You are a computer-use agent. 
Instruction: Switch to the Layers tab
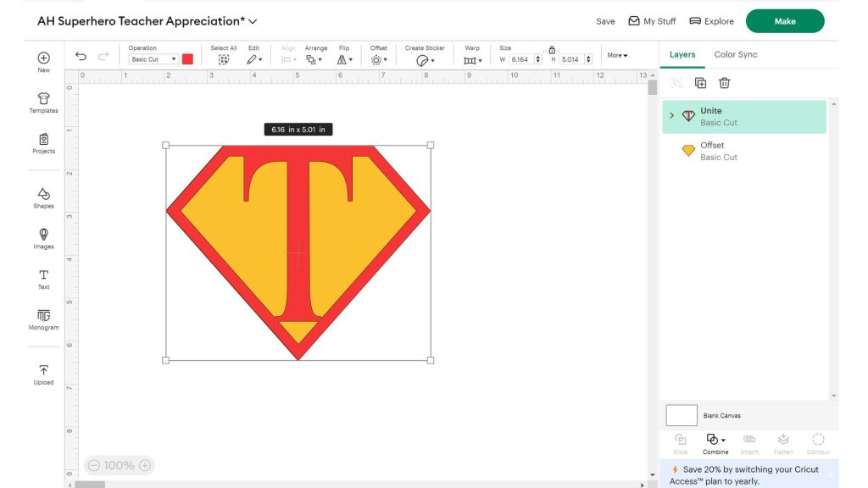tap(682, 54)
